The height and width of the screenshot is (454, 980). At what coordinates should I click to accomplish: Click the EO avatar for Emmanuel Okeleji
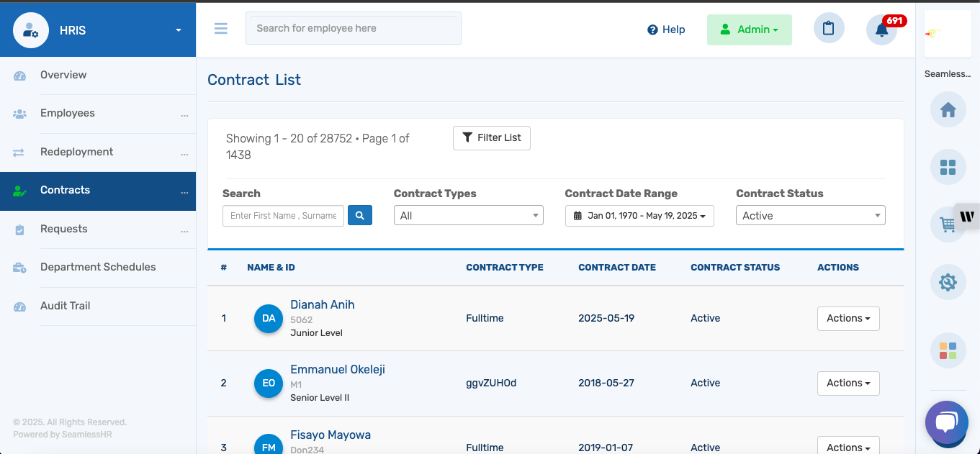pyautogui.click(x=269, y=383)
